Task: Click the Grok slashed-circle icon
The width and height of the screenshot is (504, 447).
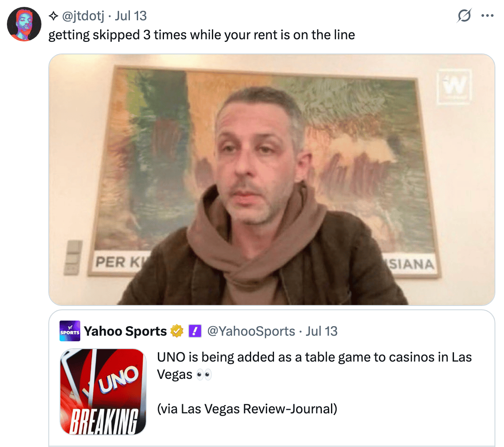Action: (464, 16)
